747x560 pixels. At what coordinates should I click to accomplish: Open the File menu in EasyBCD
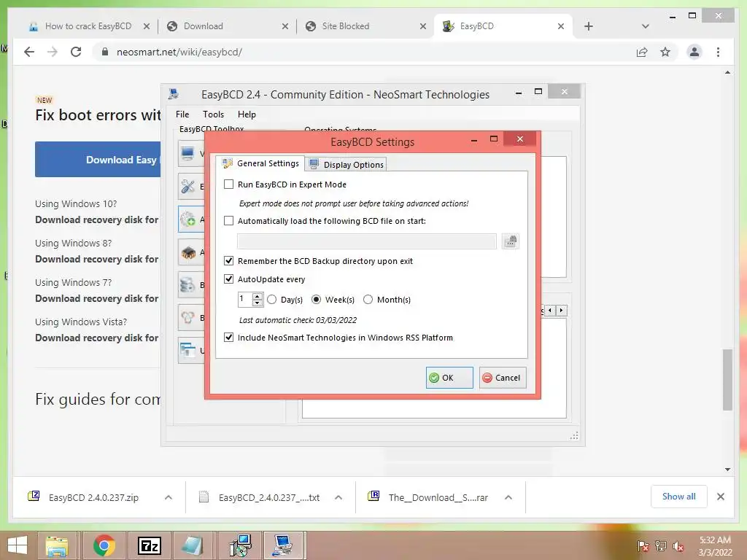click(x=182, y=114)
